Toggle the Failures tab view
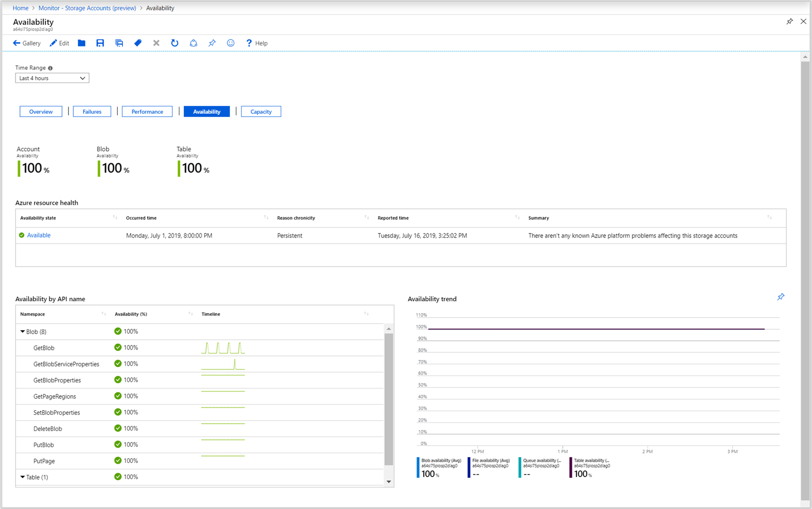812x509 pixels. coord(92,111)
